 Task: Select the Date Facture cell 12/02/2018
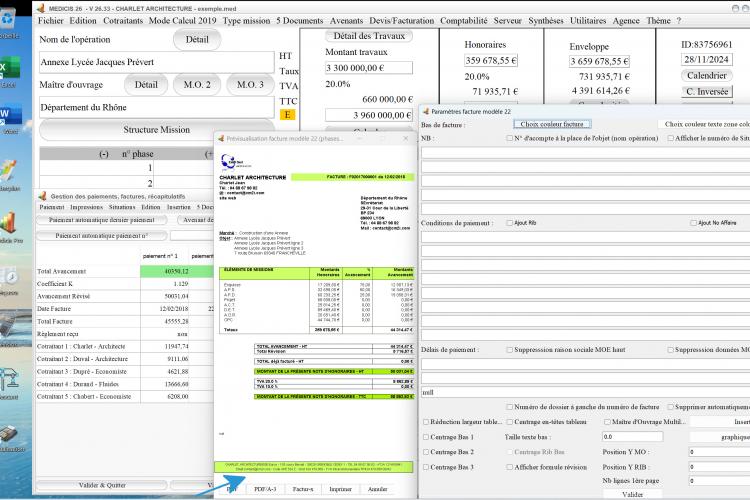tap(165, 309)
